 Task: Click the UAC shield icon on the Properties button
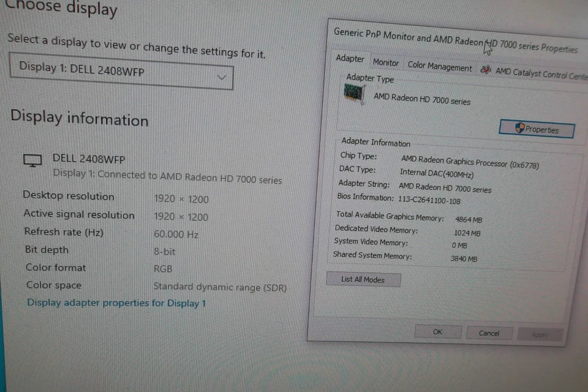pos(519,129)
